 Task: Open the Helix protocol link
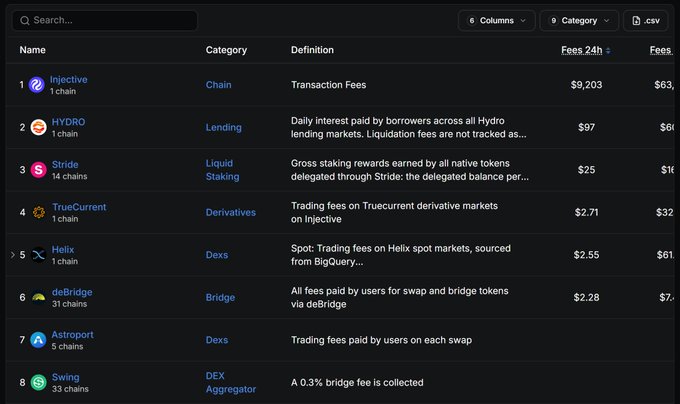coord(63,249)
